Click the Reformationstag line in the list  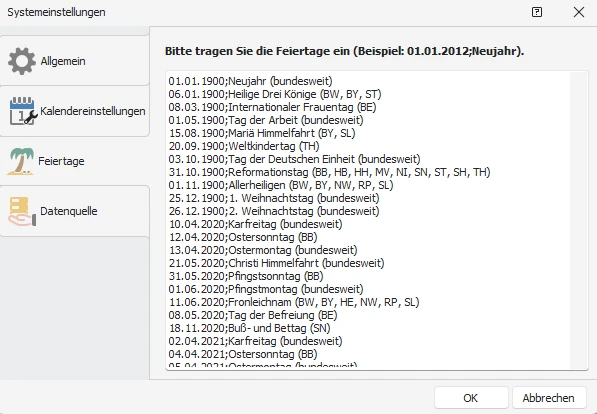coord(329,172)
